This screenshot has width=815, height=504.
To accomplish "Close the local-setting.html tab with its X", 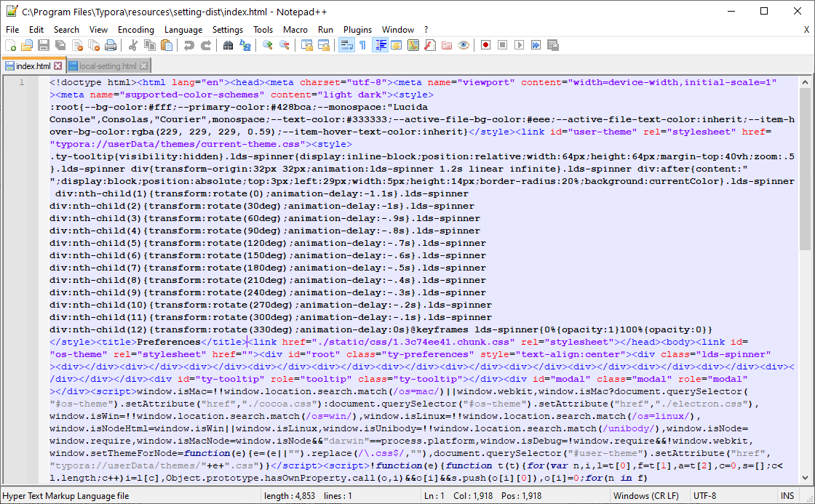I will point(144,66).
